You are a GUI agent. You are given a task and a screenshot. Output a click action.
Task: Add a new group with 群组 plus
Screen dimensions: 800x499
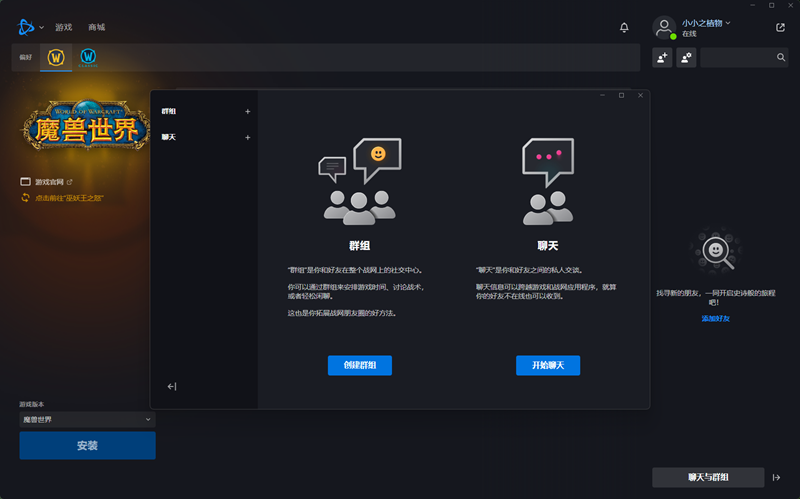247,111
